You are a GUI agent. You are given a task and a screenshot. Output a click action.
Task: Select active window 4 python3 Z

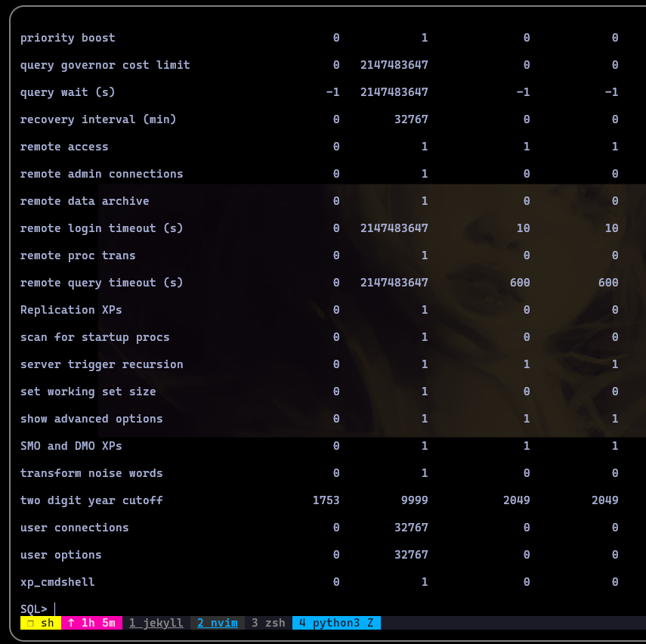tap(336, 623)
